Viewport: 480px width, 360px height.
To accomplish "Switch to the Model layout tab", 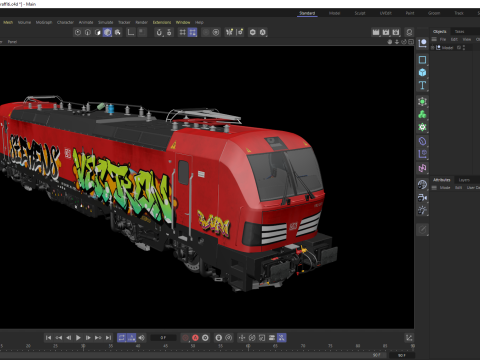I will (334, 13).
